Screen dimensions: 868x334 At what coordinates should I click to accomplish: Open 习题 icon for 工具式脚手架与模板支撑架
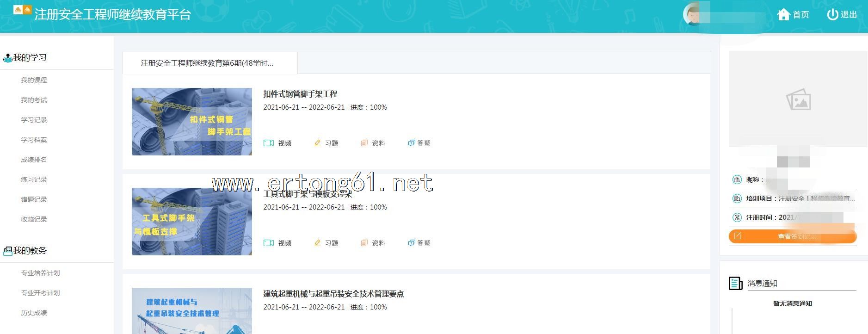(x=317, y=243)
